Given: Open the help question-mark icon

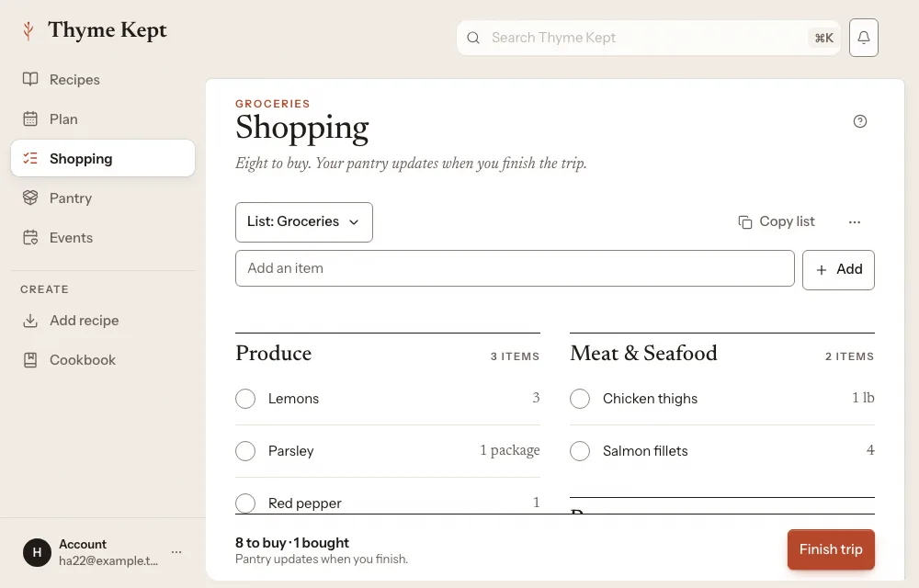Looking at the screenshot, I should tap(860, 121).
